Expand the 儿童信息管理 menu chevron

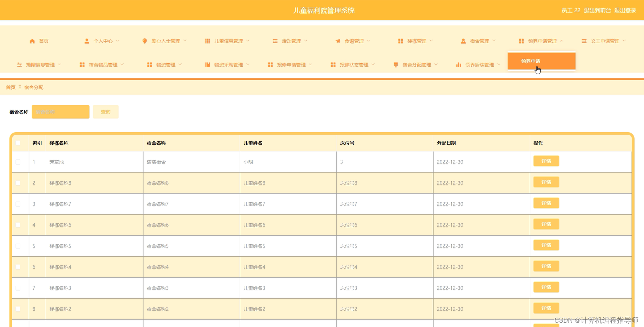pos(248,41)
